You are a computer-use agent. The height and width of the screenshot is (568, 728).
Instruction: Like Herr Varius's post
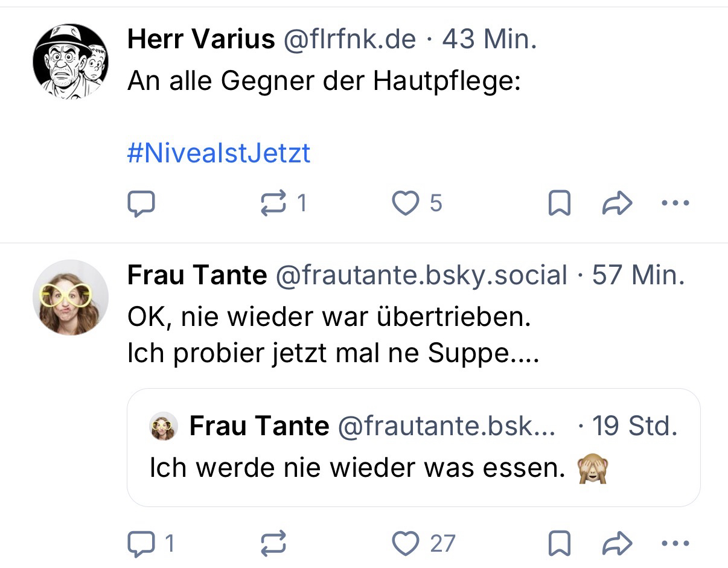tap(405, 204)
